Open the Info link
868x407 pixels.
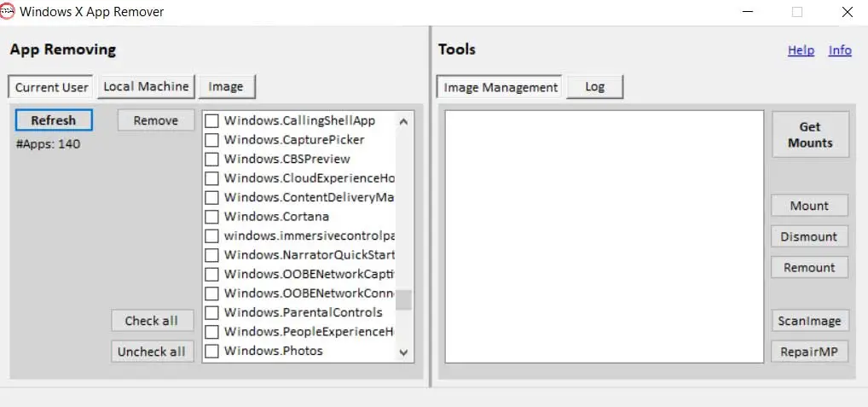click(x=840, y=50)
